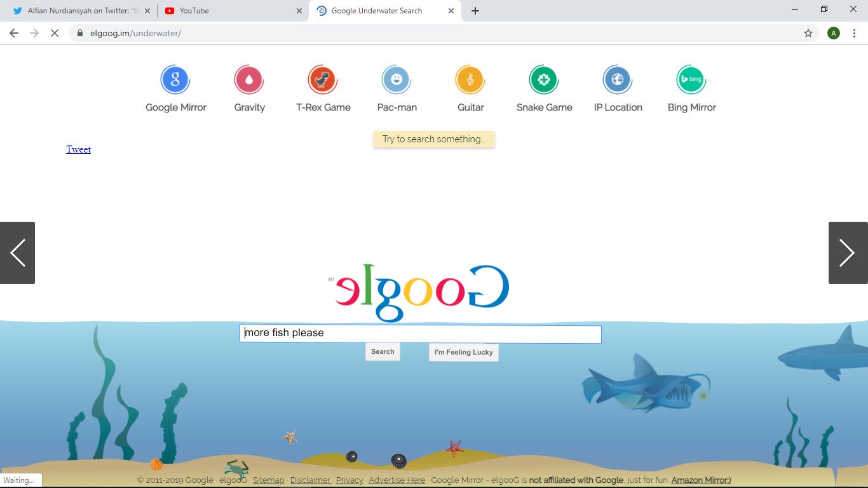This screenshot has height=488, width=868.
Task: Click the anglerfish swimming underwater
Action: (x=645, y=383)
